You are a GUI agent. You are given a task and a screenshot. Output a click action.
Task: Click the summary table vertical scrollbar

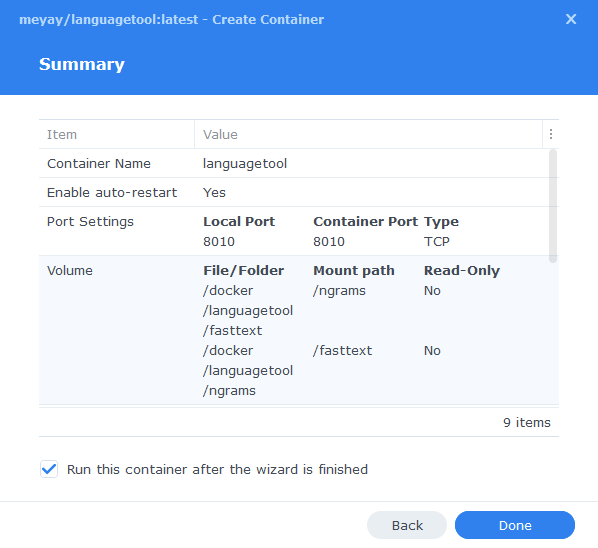tap(553, 206)
